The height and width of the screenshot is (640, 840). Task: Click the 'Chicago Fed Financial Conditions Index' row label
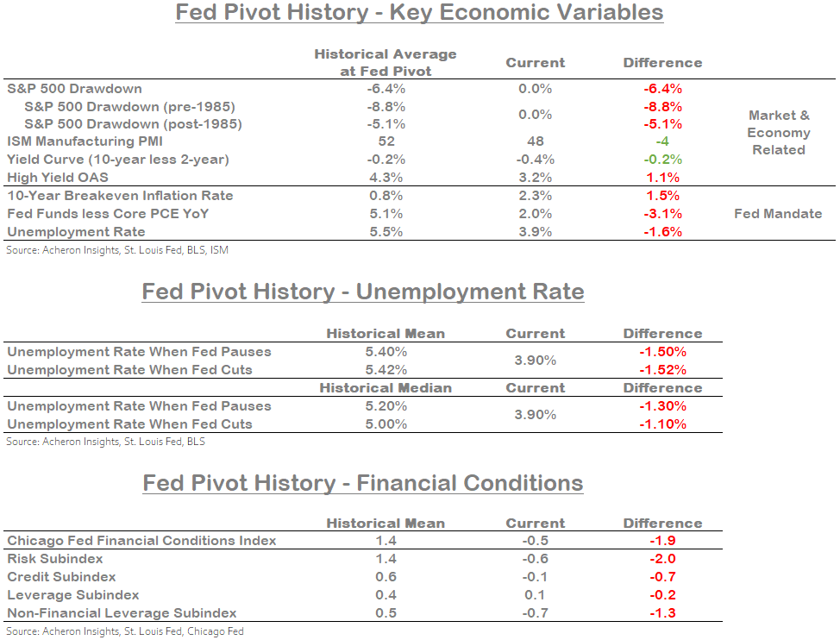[x=142, y=541]
